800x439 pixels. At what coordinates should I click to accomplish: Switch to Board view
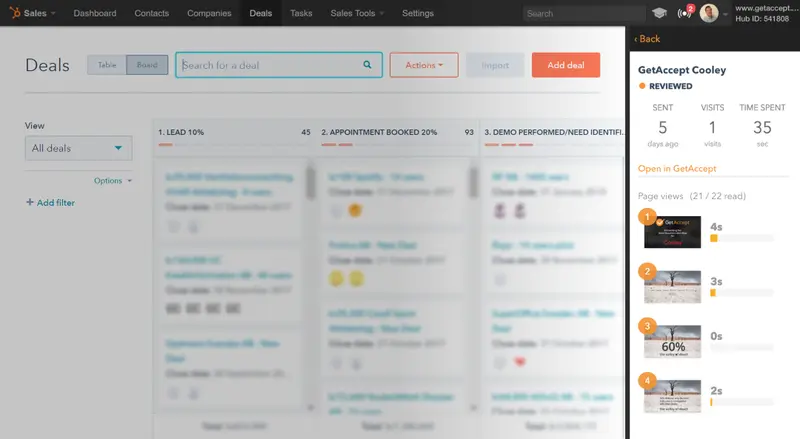(x=147, y=65)
